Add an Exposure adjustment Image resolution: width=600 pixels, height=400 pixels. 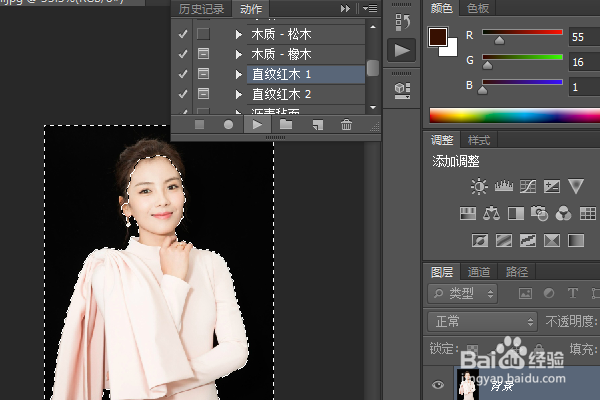pos(552,186)
